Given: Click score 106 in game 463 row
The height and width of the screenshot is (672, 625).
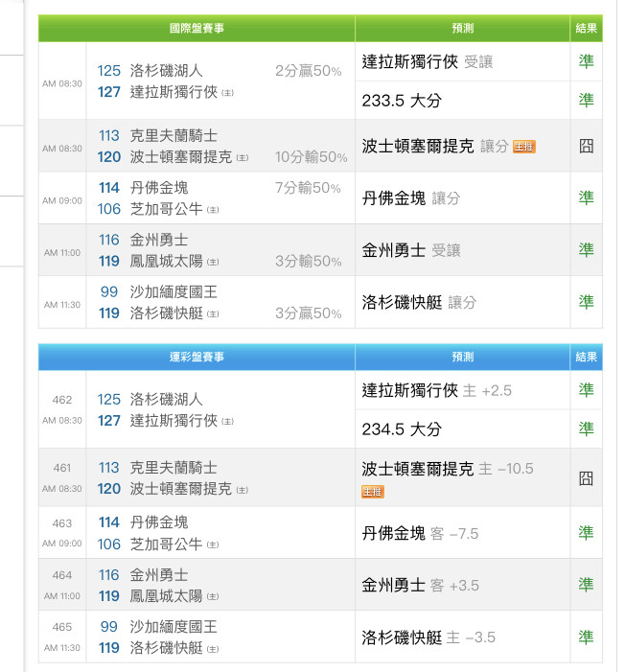Looking at the screenshot, I should tap(109, 545).
